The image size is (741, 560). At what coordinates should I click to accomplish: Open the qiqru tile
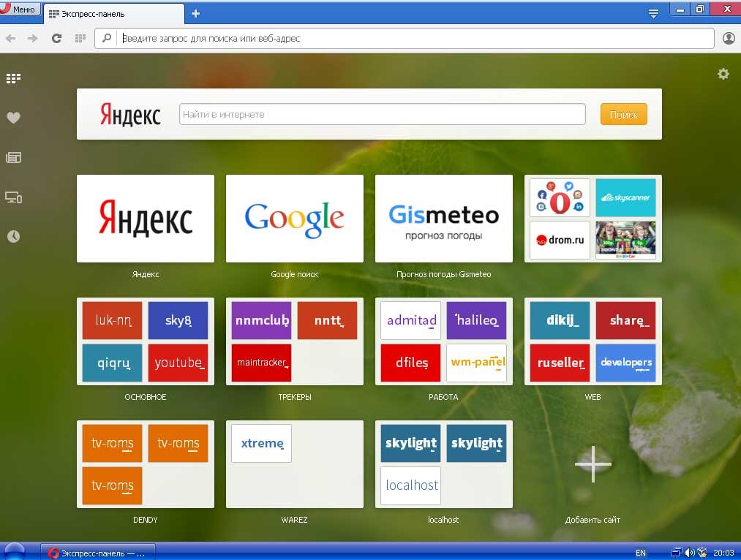pos(112,363)
